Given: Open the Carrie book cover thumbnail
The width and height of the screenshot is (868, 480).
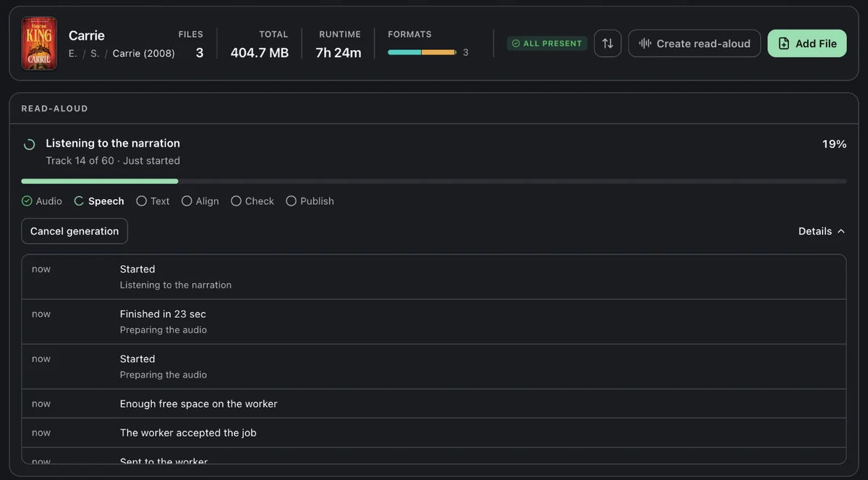Looking at the screenshot, I should click(x=40, y=43).
